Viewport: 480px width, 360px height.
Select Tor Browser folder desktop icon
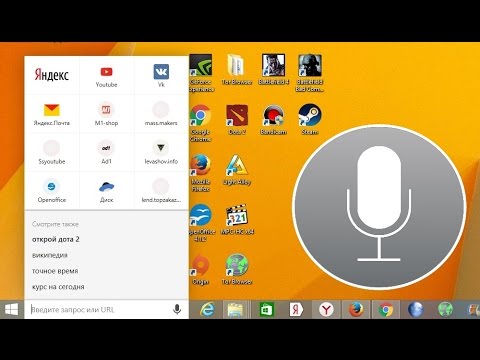237,69
